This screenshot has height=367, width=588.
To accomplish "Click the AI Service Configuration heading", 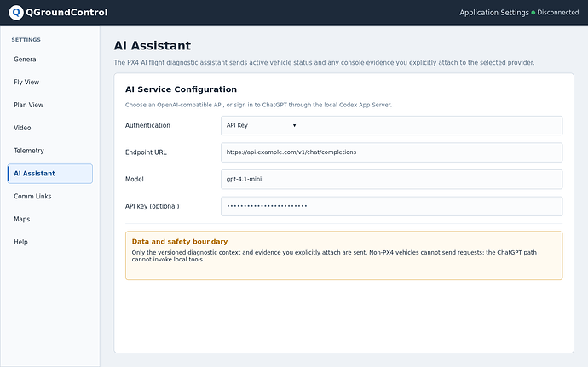I will tap(181, 89).
